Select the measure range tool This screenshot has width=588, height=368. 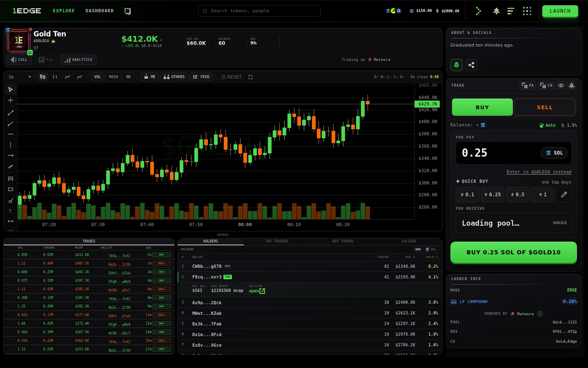[11, 221]
